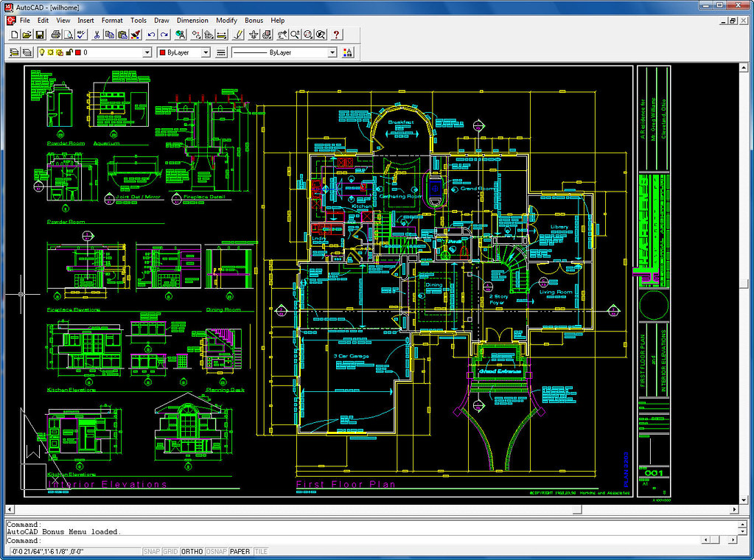Click the New drawing icon
Screen dimensions: 754x560
click(x=15, y=35)
